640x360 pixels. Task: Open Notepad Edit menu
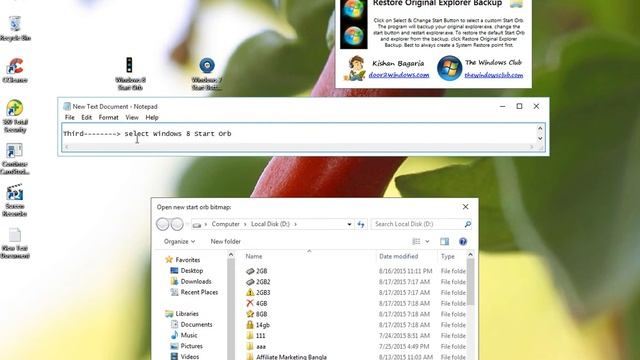(87, 118)
